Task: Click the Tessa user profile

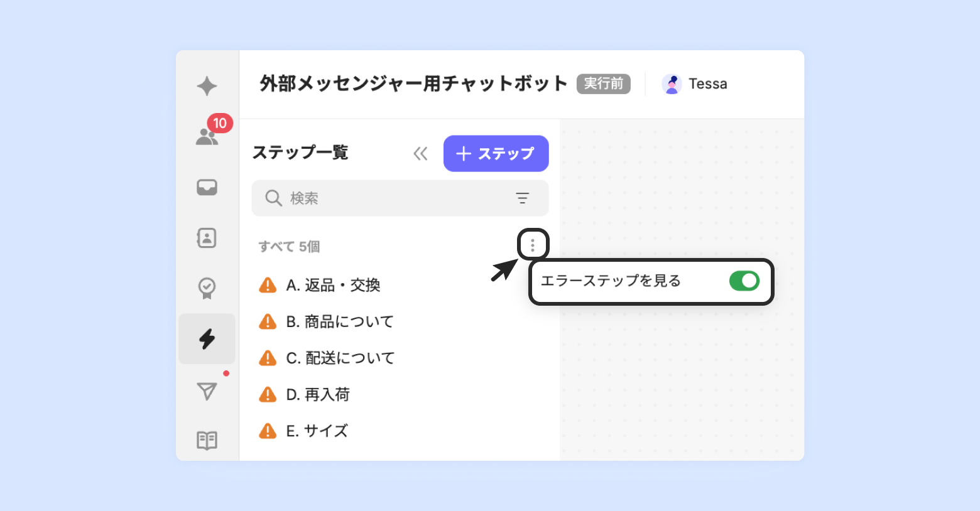Action: click(x=695, y=83)
